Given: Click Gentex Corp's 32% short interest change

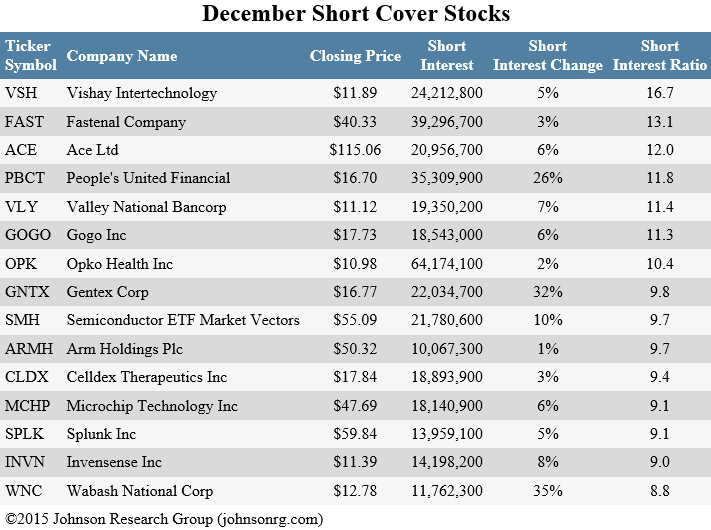Looking at the screenshot, I should (548, 292).
